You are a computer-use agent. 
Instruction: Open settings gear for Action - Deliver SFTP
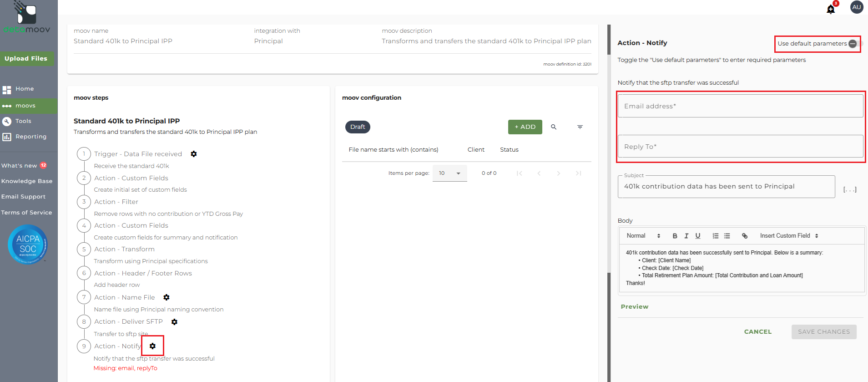pos(174,322)
